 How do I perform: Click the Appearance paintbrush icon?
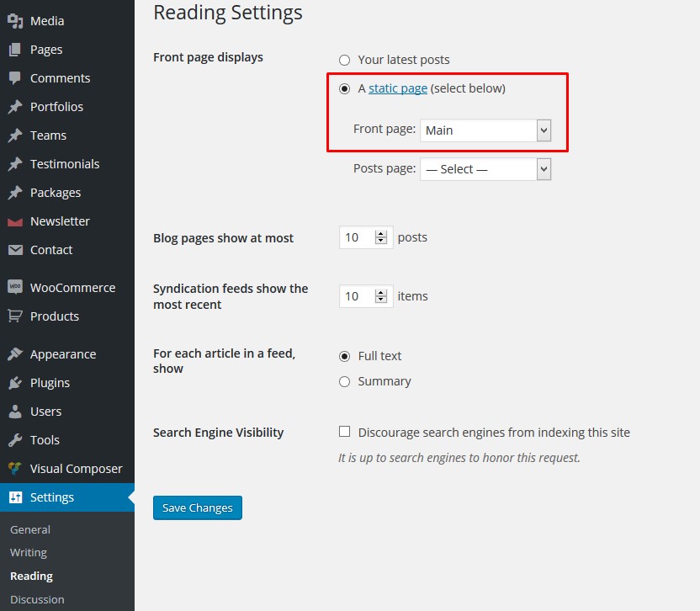[x=15, y=354]
